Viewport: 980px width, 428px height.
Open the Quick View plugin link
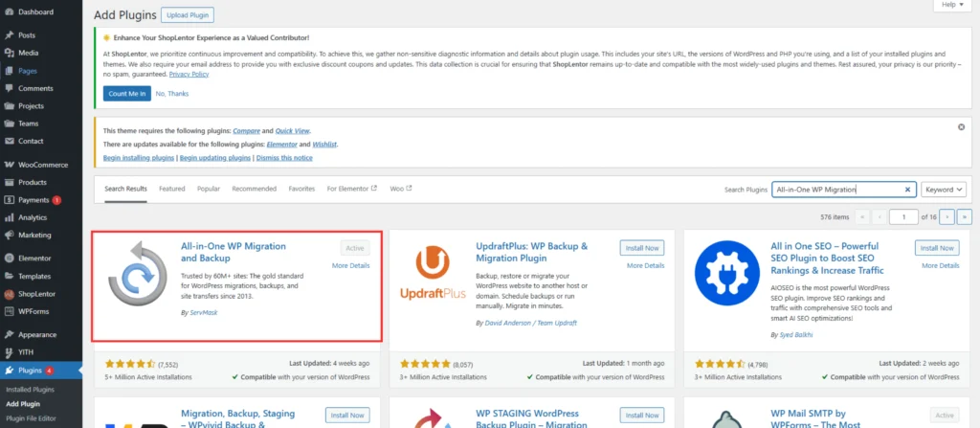[293, 131]
